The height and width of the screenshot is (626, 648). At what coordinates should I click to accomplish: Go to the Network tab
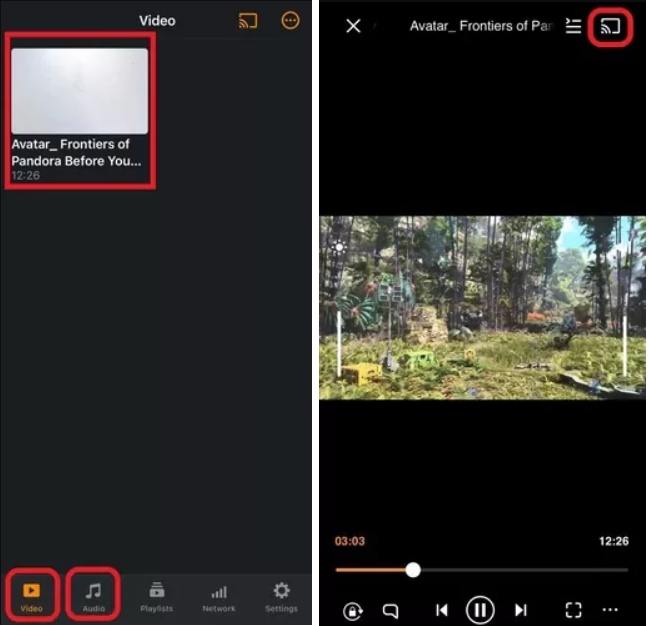219,597
